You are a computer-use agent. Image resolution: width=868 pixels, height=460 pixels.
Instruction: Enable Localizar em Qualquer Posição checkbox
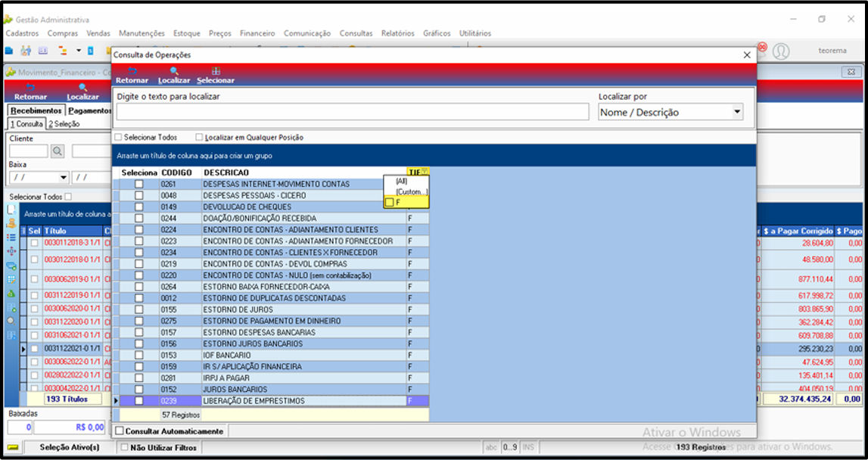point(199,137)
